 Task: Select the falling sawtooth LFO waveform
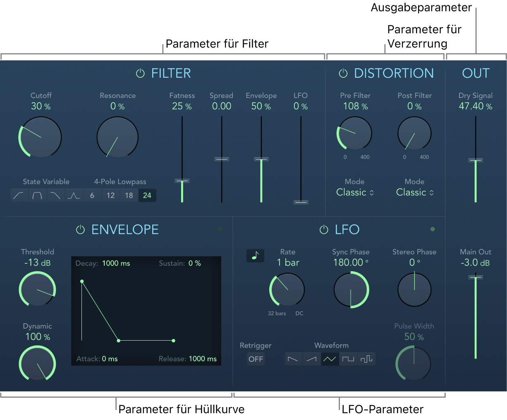[293, 359]
